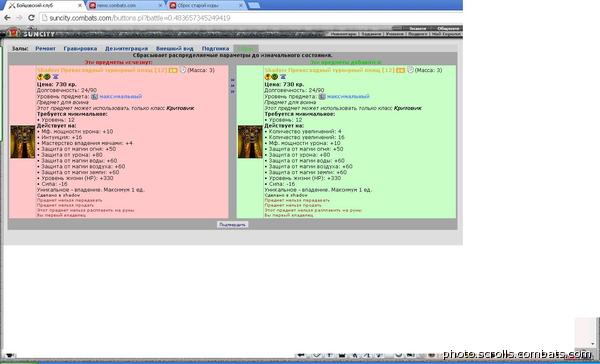
Task: Click item thumbnail in green panel
Action: click(250, 142)
